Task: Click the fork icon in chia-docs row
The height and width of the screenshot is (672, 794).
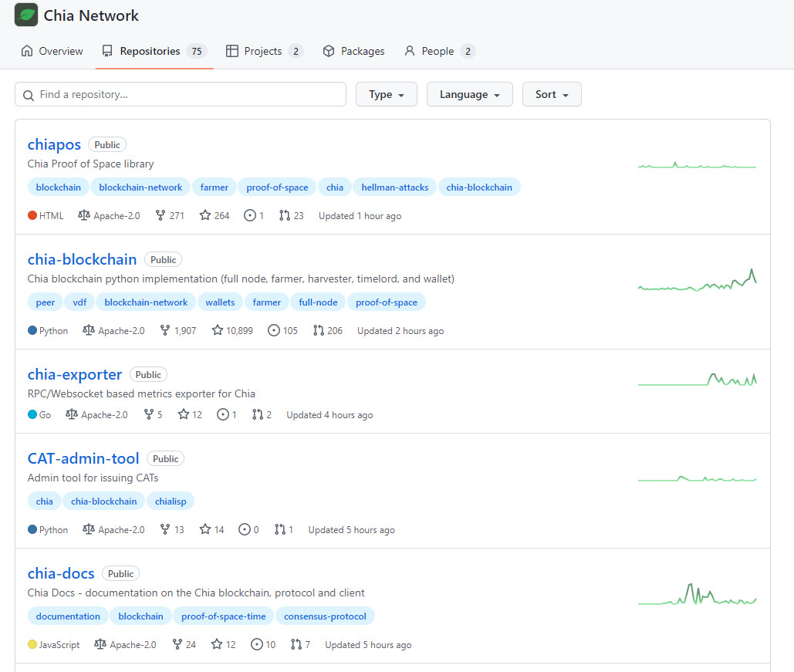Action: pos(177,645)
